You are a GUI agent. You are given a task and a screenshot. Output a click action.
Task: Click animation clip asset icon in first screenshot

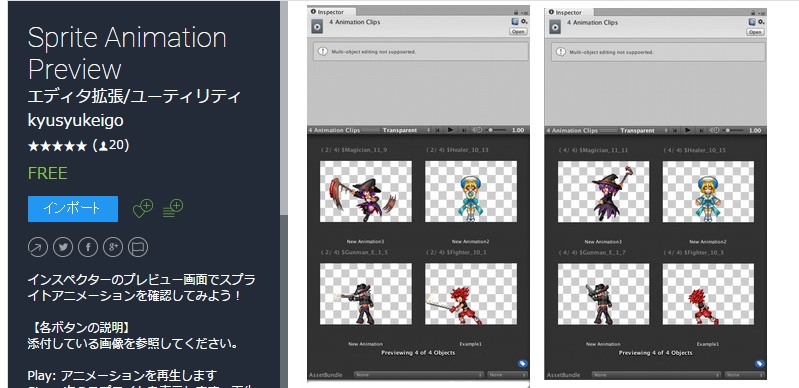[317, 27]
